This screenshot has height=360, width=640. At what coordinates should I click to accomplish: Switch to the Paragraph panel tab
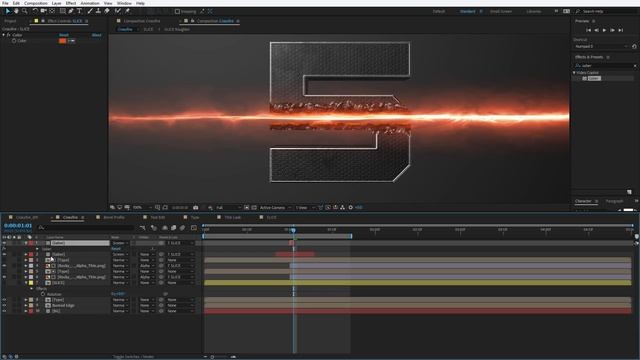click(614, 201)
